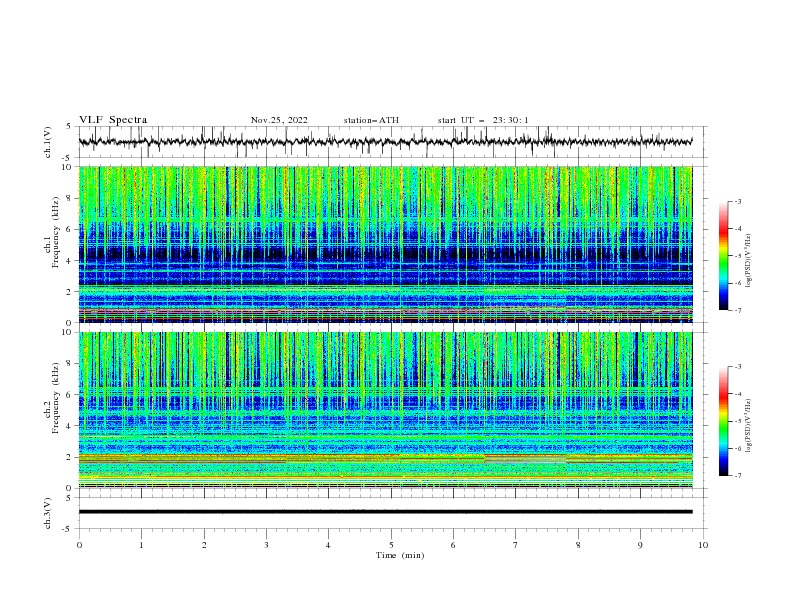The height and width of the screenshot is (612, 792).
Task: Select the ch.2 colorbar log(PSD) unit label
Action: click(748, 425)
